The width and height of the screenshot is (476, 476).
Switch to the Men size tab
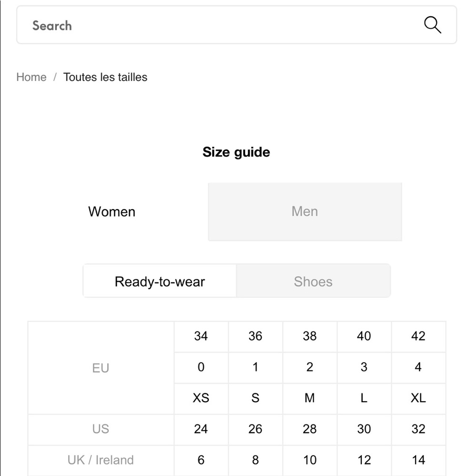tap(305, 212)
